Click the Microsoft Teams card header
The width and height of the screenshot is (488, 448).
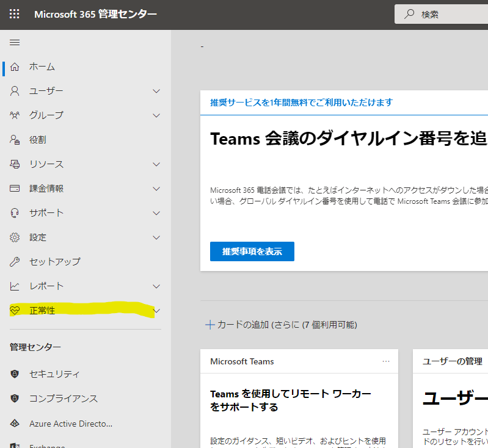242,361
